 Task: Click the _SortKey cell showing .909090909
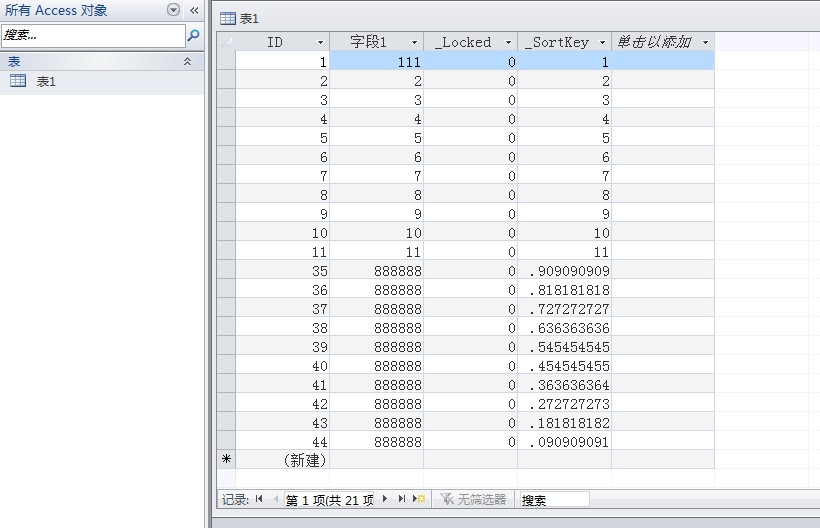pos(564,271)
